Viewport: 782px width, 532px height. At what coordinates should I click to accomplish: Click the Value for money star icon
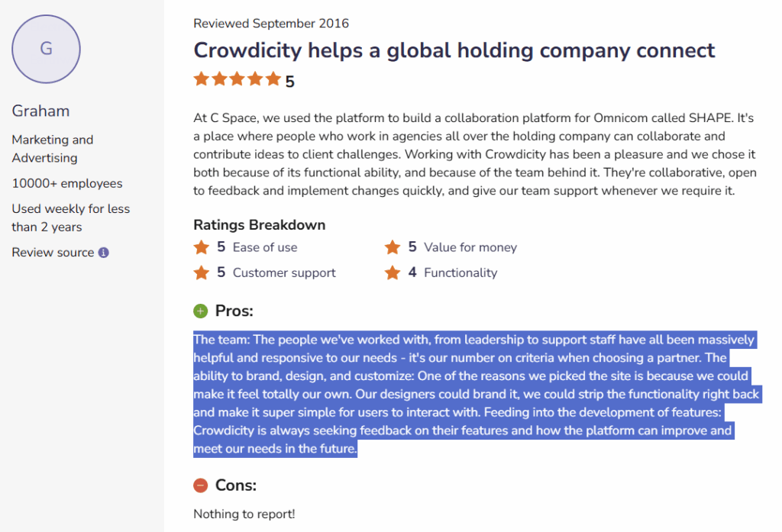click(x=393, y=247)
